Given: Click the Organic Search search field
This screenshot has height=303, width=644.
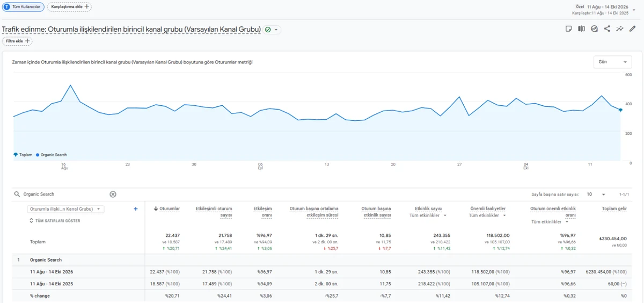Looking at the screenshot, I should 64,194.
